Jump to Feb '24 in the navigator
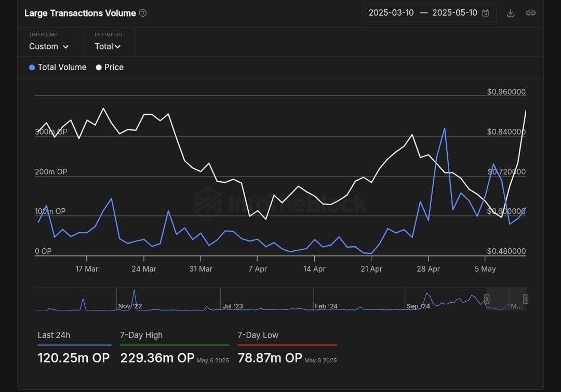The height and width of the screenshot is (392, 561). pos(326,306)
